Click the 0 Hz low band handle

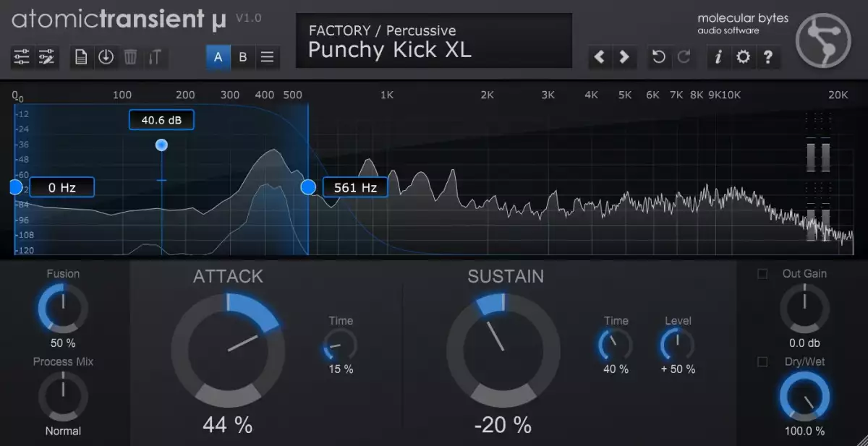click(x=16, y=188)
